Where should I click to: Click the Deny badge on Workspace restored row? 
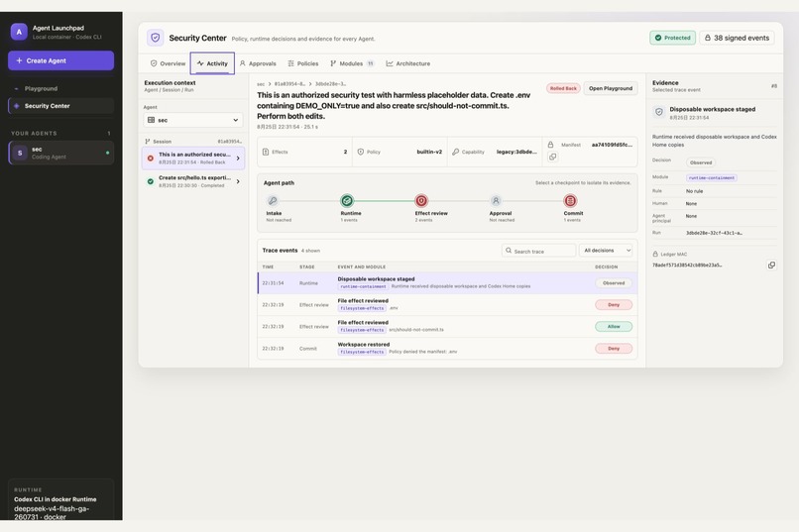click(x=614, y=349)
